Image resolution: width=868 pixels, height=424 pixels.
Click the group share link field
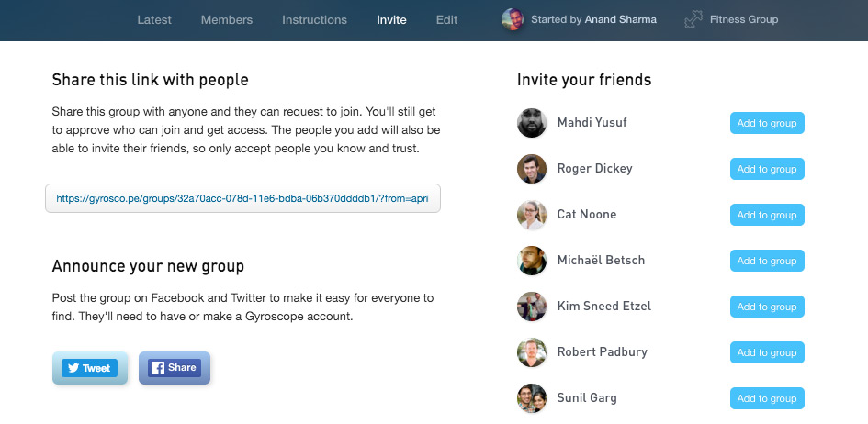(243, 198)
